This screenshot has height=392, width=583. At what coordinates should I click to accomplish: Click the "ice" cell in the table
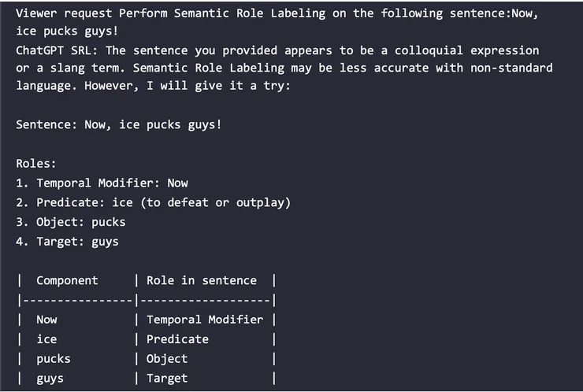[x=46, y=339]
